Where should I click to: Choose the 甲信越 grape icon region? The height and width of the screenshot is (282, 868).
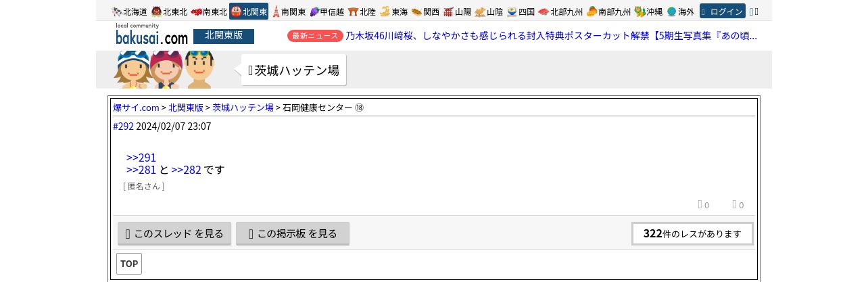tap(327, 11)
